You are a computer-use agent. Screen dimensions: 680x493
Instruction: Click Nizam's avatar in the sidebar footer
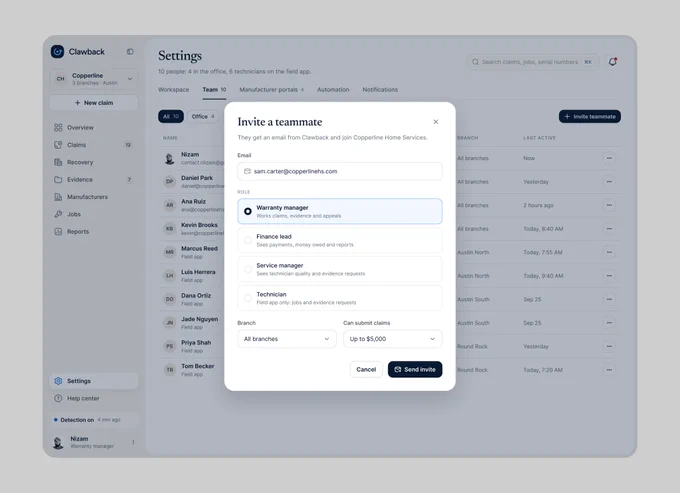coord(58,442)
